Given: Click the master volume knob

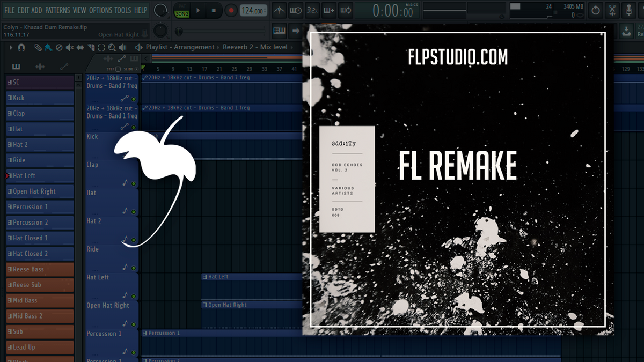Looking at the screenshot, I should 160,10.
